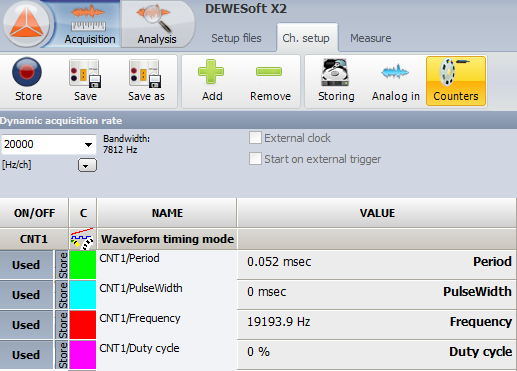This screenshot has height=371, width=517.
Task: Open the Analog in channel setup
Action: (x=396, y=81)
